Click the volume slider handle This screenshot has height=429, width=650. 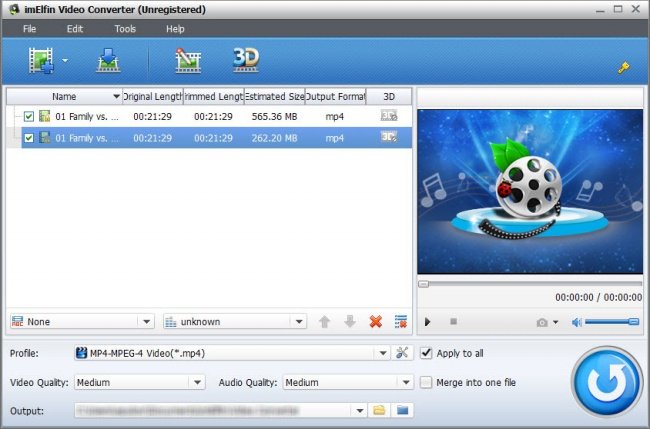click(x=633, y=322)
